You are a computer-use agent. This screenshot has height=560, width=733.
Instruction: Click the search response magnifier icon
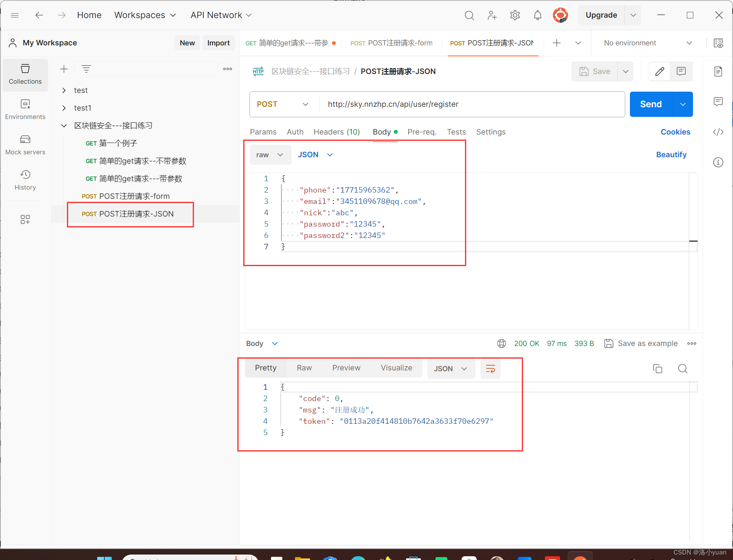[x=683, y=369]
